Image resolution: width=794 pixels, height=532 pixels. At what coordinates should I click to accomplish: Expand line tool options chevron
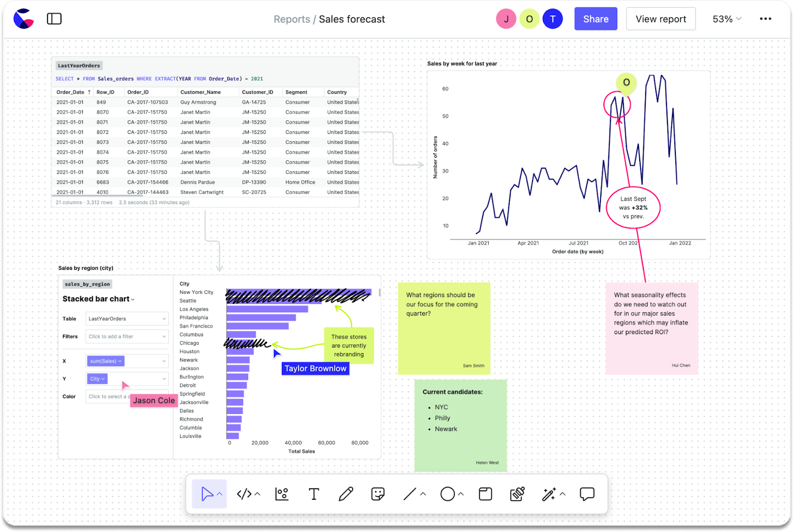click(x=423, y=494)
